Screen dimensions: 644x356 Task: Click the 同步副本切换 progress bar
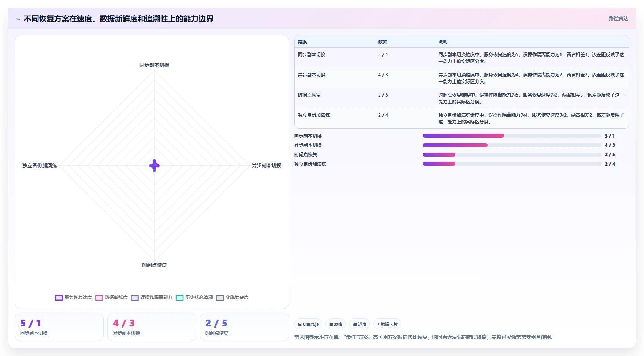(x=512, y=136)
